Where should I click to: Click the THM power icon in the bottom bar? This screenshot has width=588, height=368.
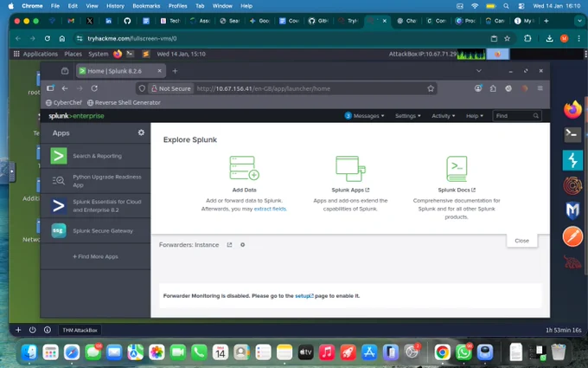click(33, 330)
